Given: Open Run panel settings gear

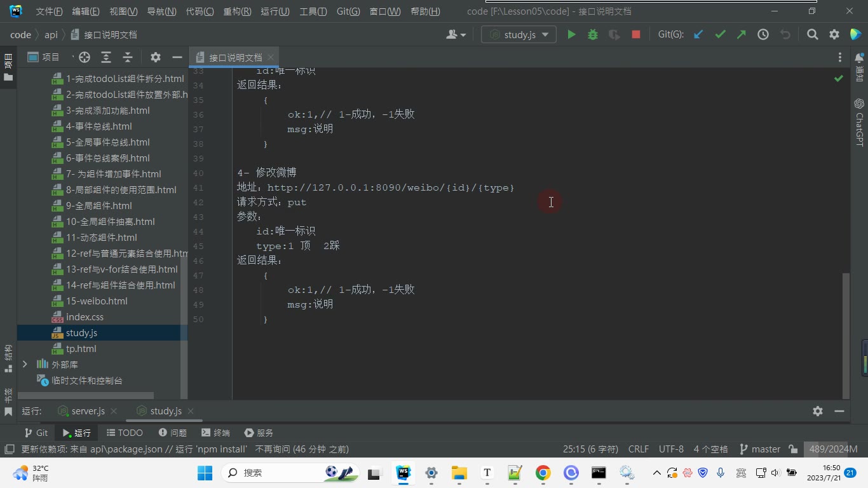Looking at the screenshot, I should coord(818,411).
